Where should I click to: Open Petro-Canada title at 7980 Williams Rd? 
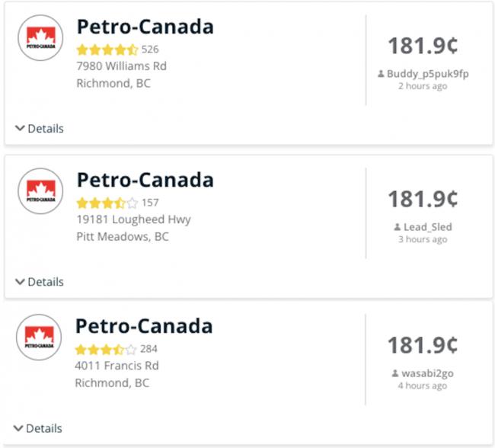pyautogui.click(x=145, y=27)
